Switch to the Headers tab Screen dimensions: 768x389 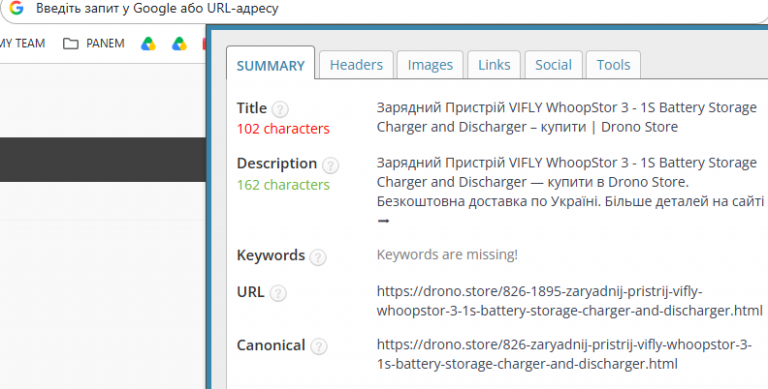coord(356,65)
